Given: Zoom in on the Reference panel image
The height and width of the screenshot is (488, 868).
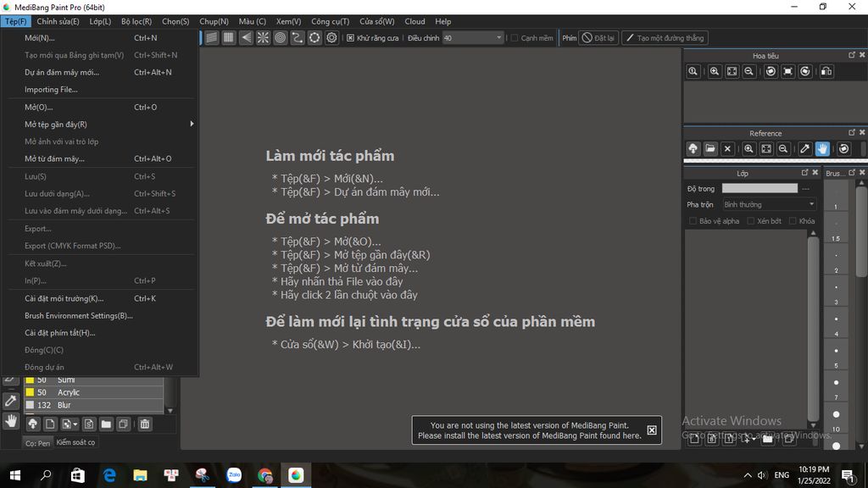Looking at the screenshot, I should click(749, 149).
